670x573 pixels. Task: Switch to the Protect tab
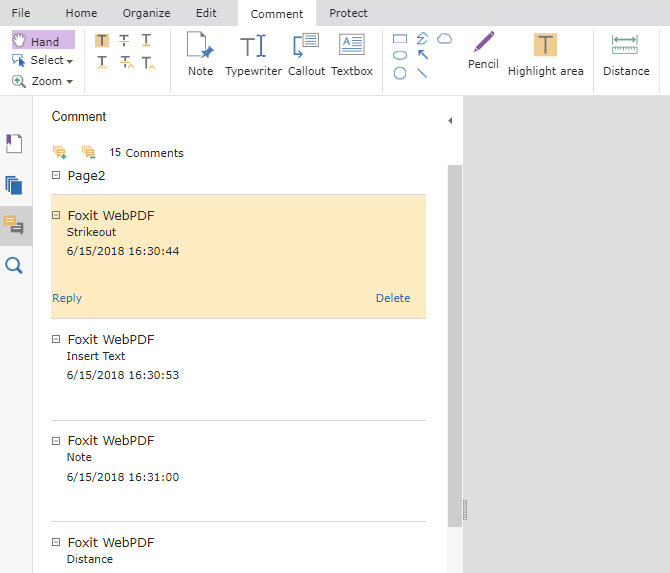(348, 13)
